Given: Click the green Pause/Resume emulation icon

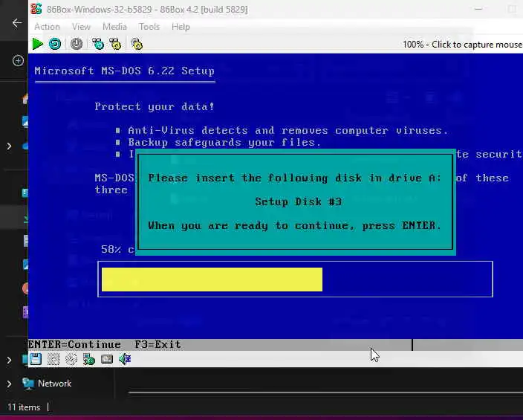Looking at the screenshot, I should (x=37, y=44).
